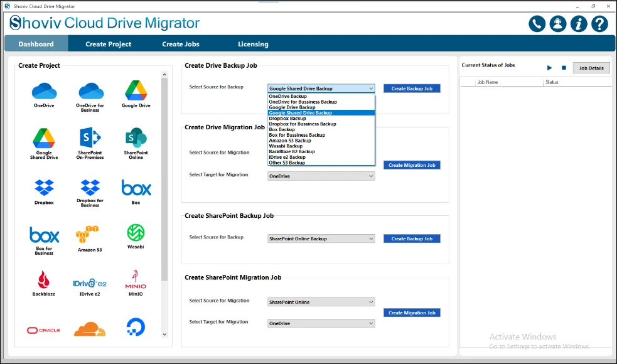Pick Dropbox Backup from the list

[321, 118]
